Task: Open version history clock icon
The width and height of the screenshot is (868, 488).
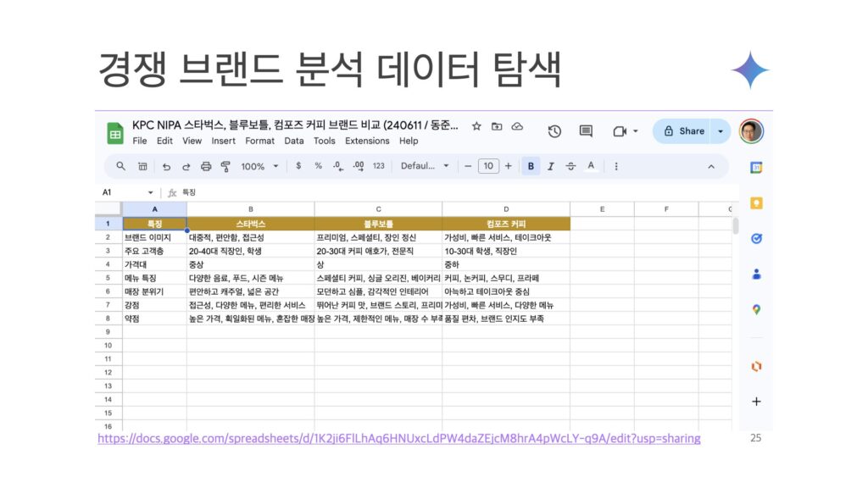Action: pyautogui.click(x=554, y=131)
